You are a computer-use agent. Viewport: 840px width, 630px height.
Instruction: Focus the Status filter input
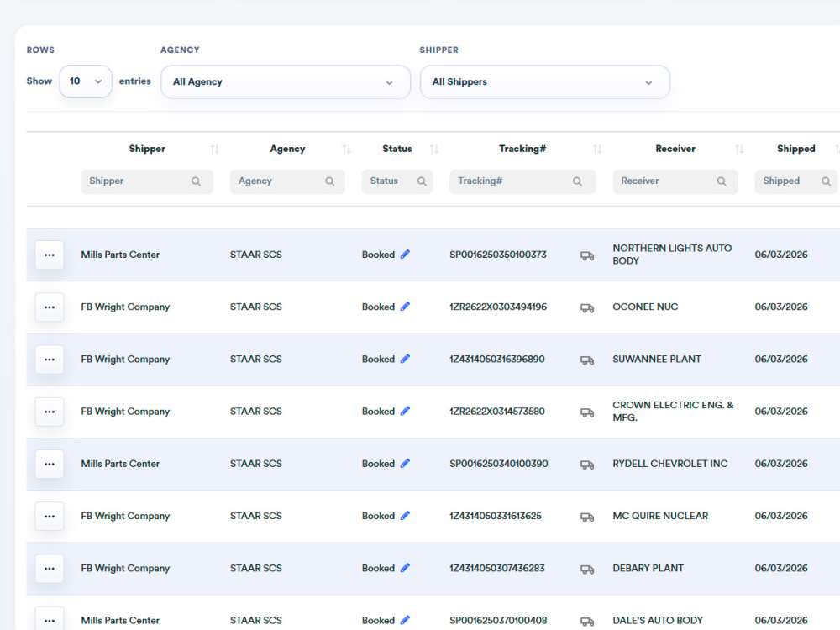point(397,181)
